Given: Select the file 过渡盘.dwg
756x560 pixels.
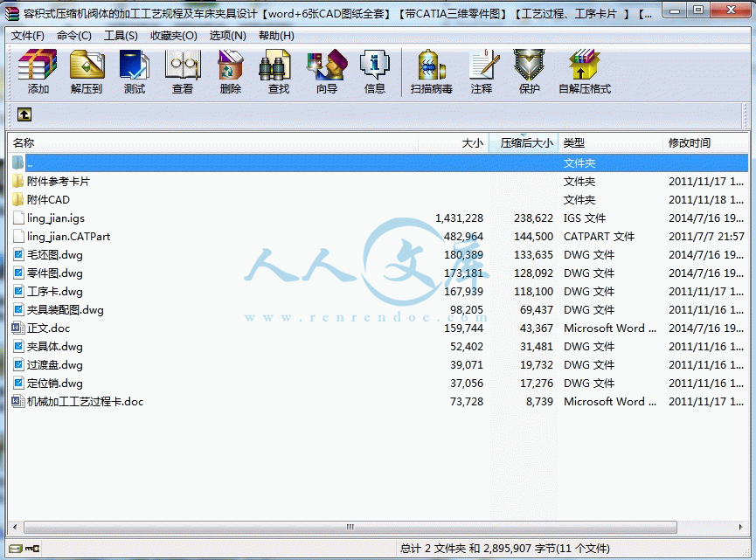Looking at the screenshot, I should pos(54,365).
